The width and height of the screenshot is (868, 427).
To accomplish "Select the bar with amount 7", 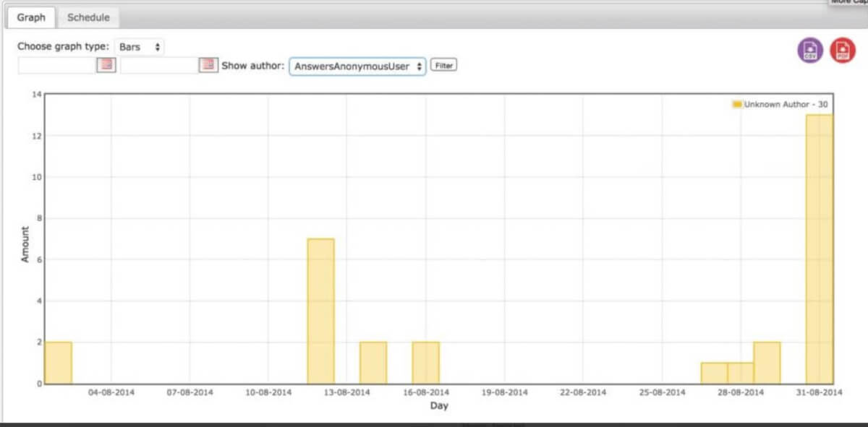I will (x=320, y=311).
